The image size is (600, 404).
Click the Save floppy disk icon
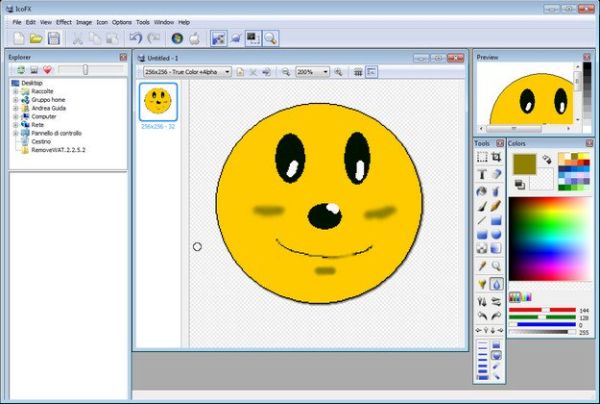tap(54, 38)
